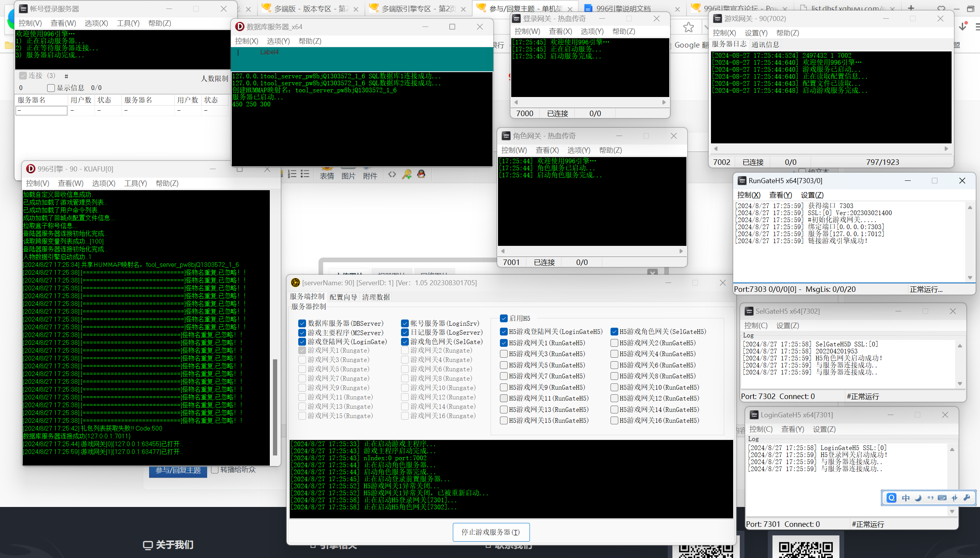The width and height of the screenshot is (980, 558).
Task: Click 附件 in the editor toolbar
Action: coord(370,176)
